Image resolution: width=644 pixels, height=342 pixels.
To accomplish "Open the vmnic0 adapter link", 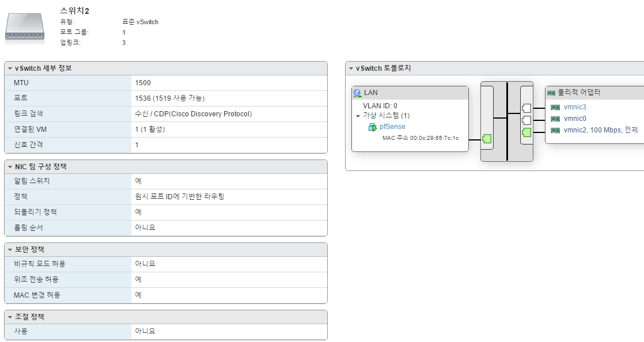I will [575, 119].
